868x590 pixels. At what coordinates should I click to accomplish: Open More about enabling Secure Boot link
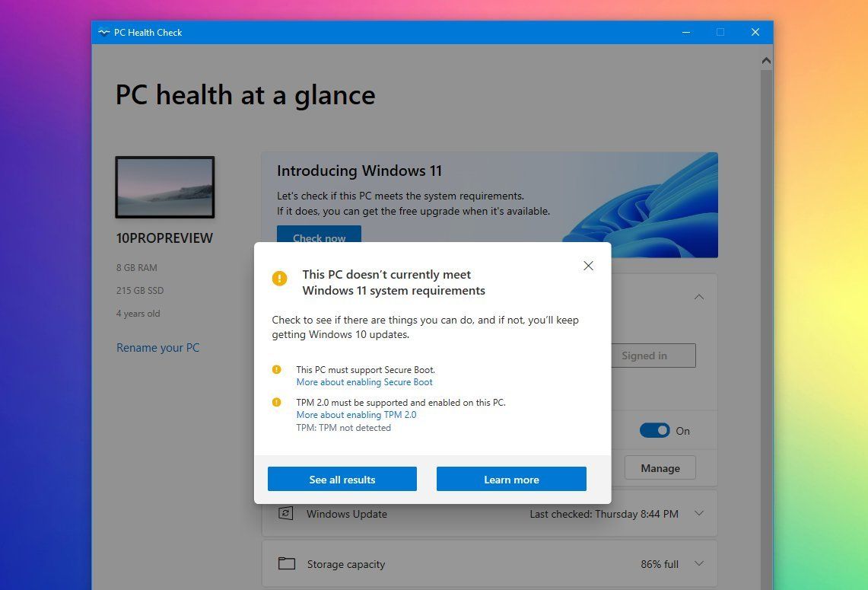click(x=364, y=381)
